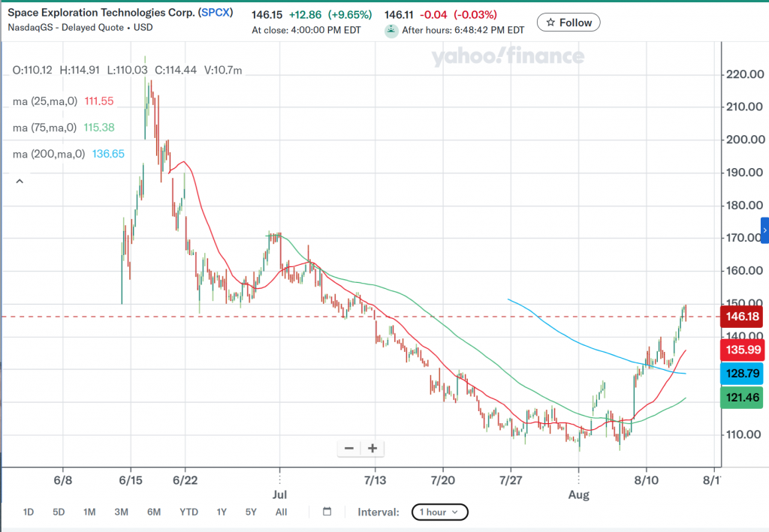This screenshot has width=769, height=532.
Task: Click the V:10.7m volume readout
Action: click(x=223, y=71)
